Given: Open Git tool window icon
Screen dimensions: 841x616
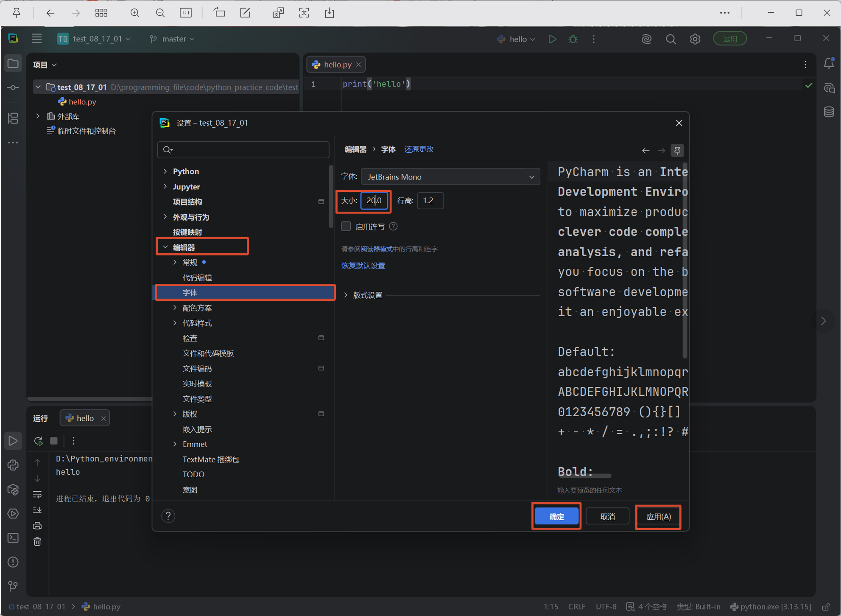Looking at the screenshot, I should point(13,586).
